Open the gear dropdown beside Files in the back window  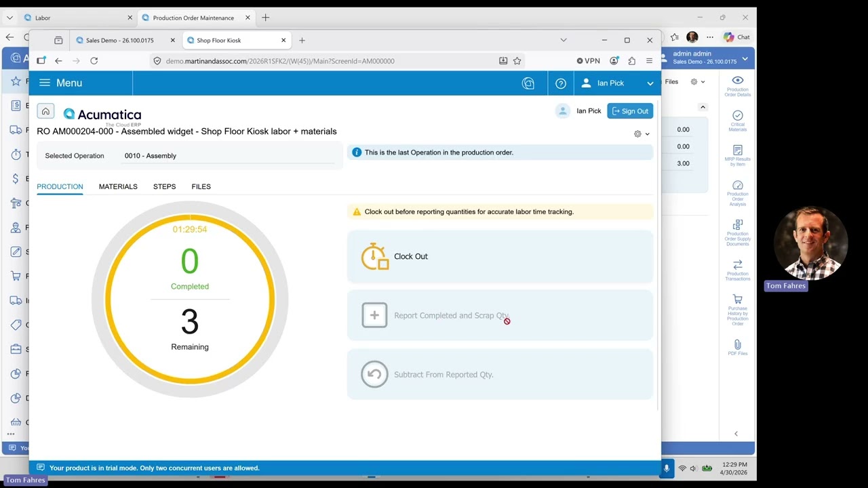click(x=697, y=82)
